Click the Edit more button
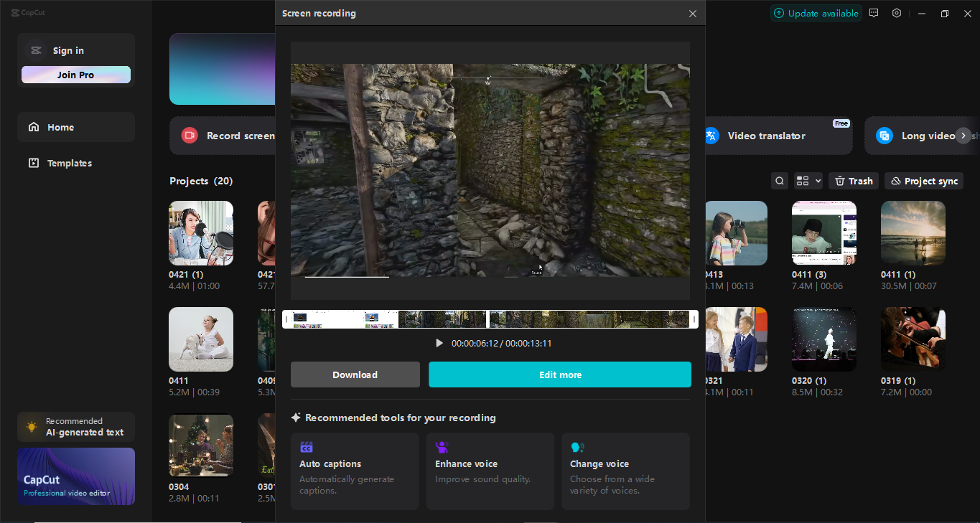The width and height of the screenshot is (980, 523). click(x=560, y=374)
